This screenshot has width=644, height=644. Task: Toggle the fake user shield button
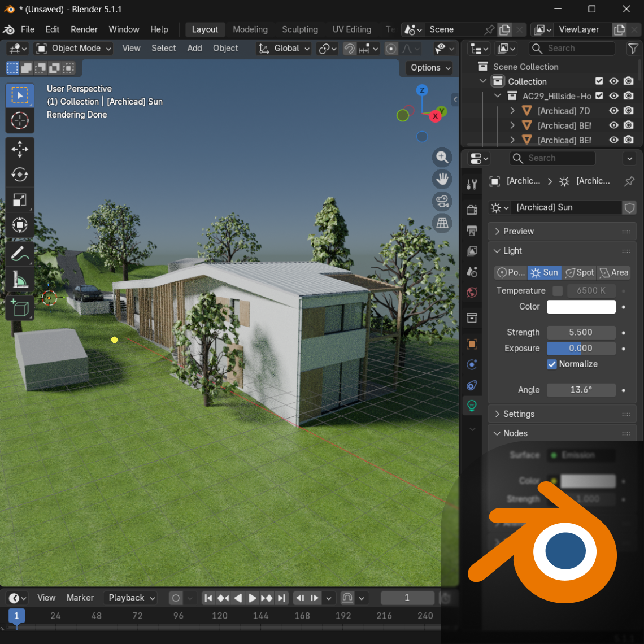click(629, 208)
